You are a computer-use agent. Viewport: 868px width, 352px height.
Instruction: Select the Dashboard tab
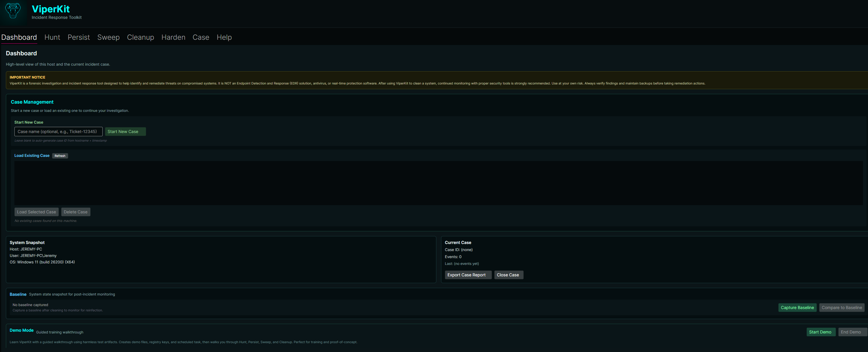(x=19, y=37)
